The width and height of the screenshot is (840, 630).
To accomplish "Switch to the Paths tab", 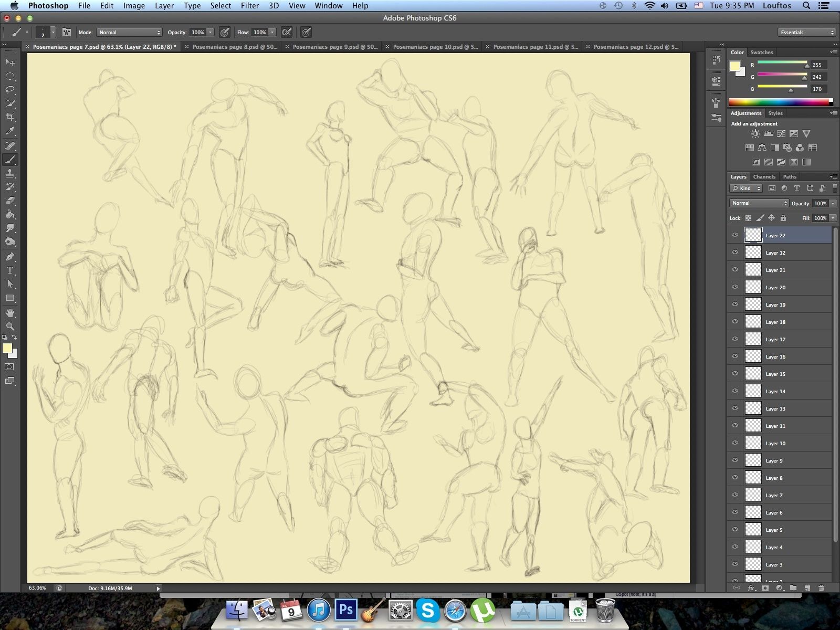I will (x=790, y=177).
